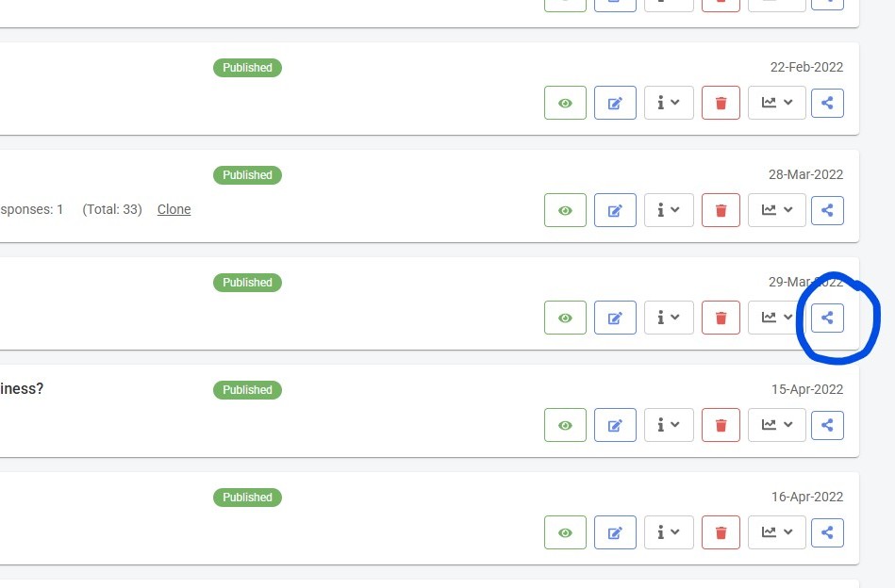Click the 28-Mar-2022 date label

(805, 174)
